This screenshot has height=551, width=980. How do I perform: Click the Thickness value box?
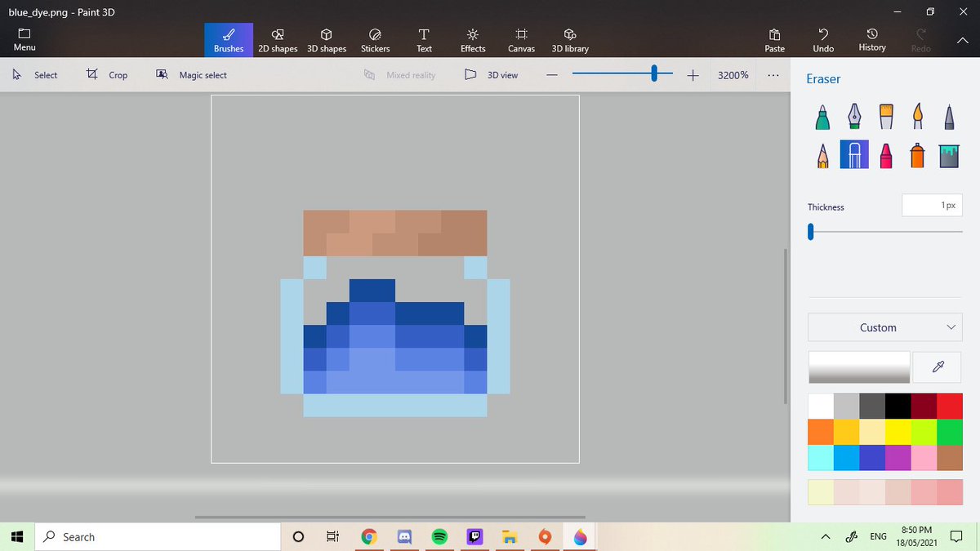pyautogui.click(x=931, y=206)
